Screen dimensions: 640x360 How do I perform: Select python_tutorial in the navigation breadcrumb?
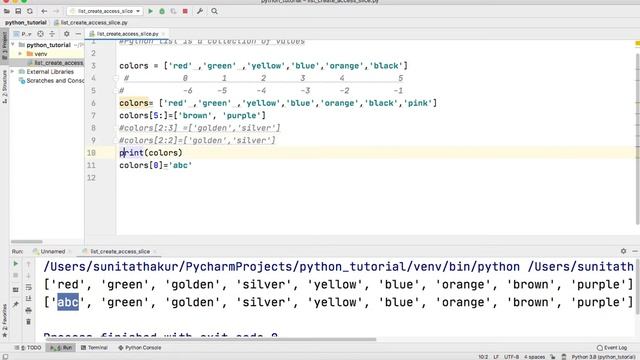click(26, 23)
